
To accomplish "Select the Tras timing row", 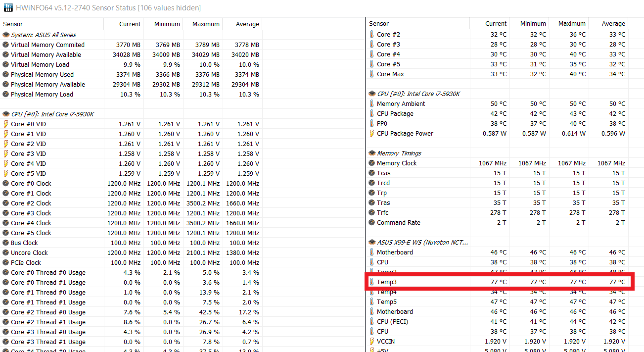I will (x=497, y=202).
